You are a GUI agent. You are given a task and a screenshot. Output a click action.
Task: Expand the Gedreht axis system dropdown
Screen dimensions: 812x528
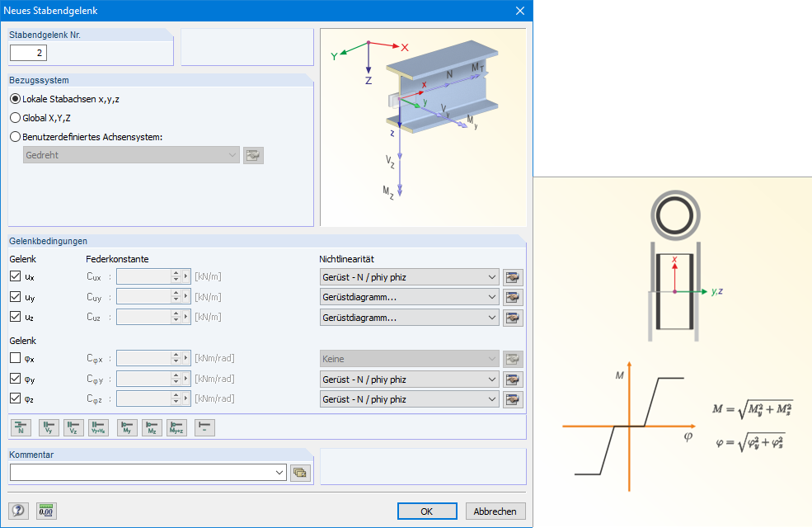point(131,155)
